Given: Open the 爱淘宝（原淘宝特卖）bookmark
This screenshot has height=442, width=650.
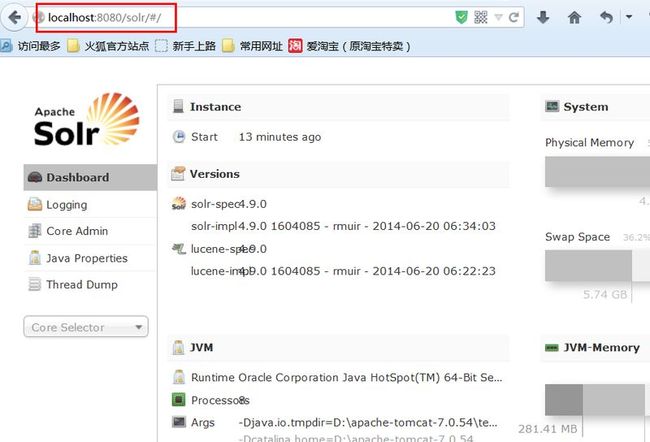Looking at the screenshot, I should [349, 46].
